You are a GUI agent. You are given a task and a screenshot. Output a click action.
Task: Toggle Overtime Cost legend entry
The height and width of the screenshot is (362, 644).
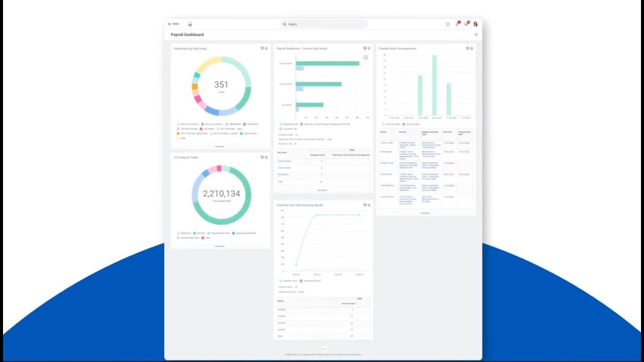click(310, 281)
